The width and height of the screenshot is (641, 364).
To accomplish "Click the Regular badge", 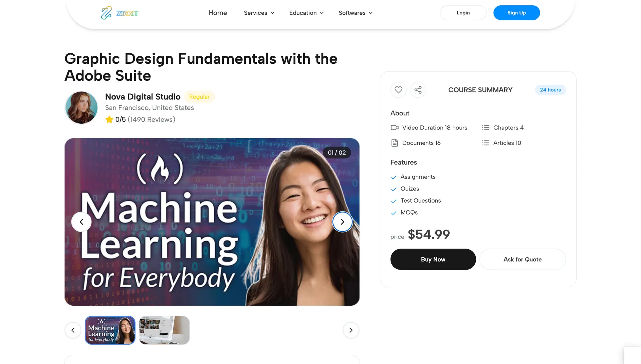I will [x=199, y=97].
